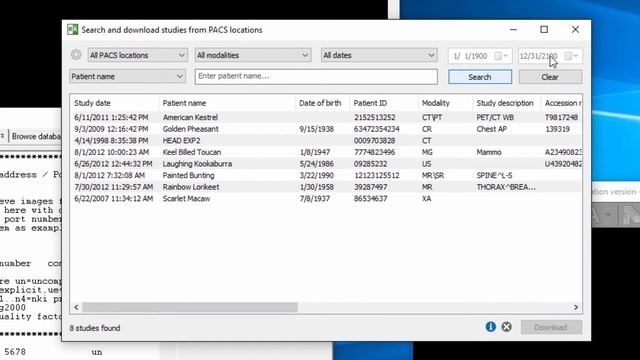Select the Golden Pheasant study row
The height and width of the screenshot is (360, 640).
(326, 129)
